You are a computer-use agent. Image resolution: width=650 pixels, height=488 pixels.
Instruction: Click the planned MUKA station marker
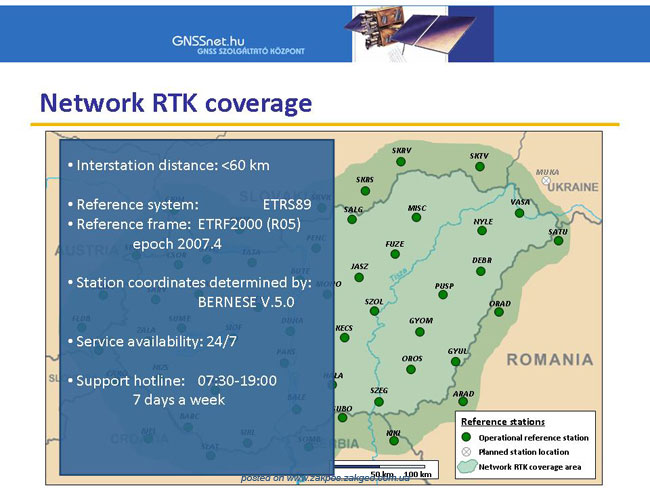tap(546, 180)
